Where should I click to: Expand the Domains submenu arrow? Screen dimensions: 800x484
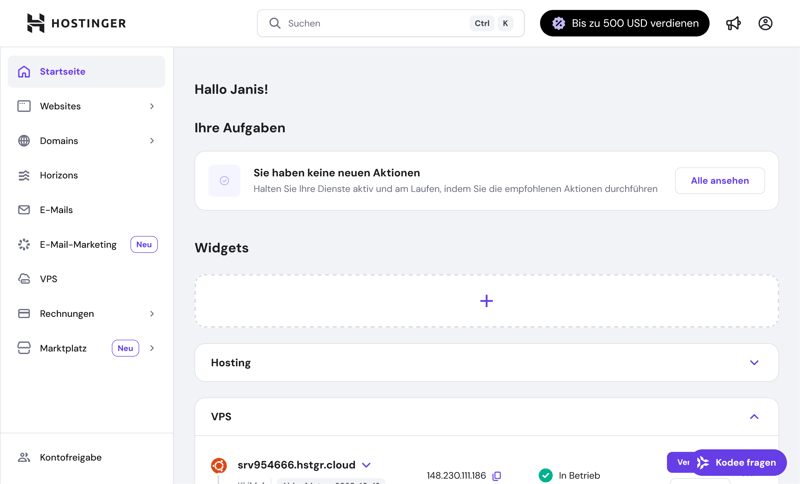152,141
